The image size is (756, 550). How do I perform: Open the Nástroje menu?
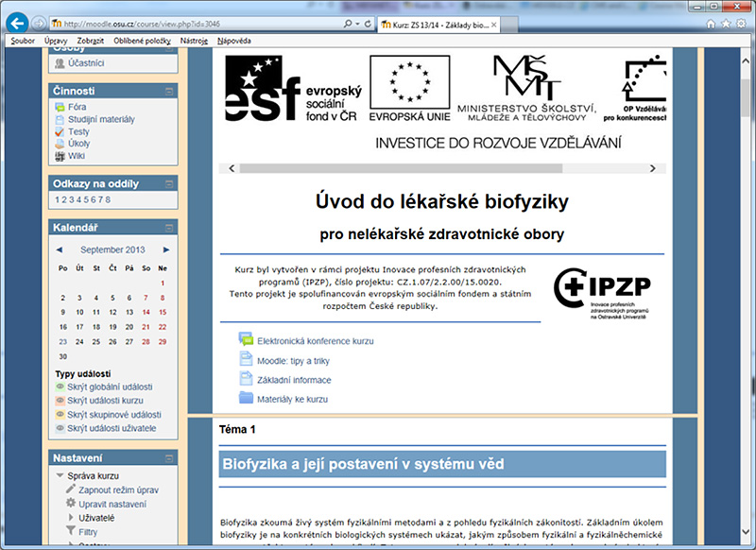coord(194,41)
